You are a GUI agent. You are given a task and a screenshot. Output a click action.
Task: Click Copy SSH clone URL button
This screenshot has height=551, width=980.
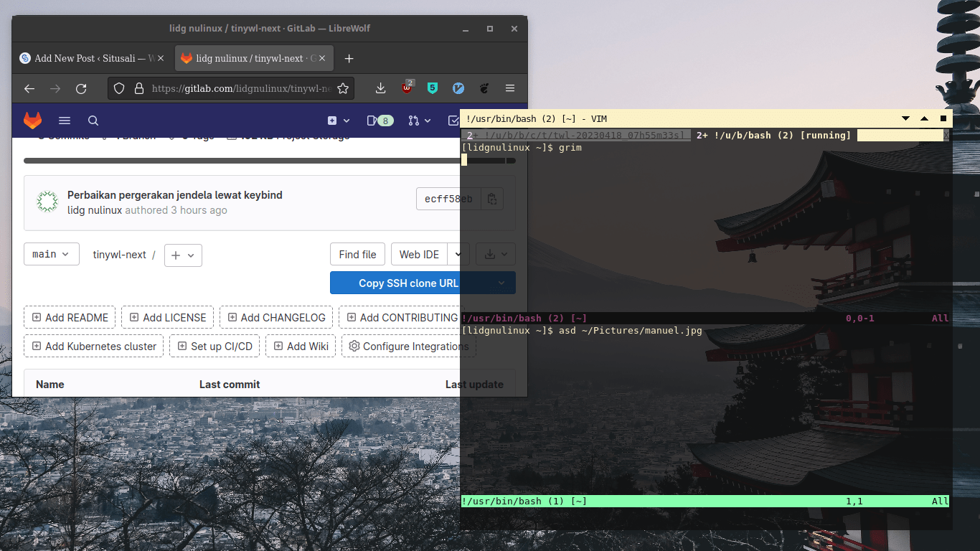click(408, 283)
